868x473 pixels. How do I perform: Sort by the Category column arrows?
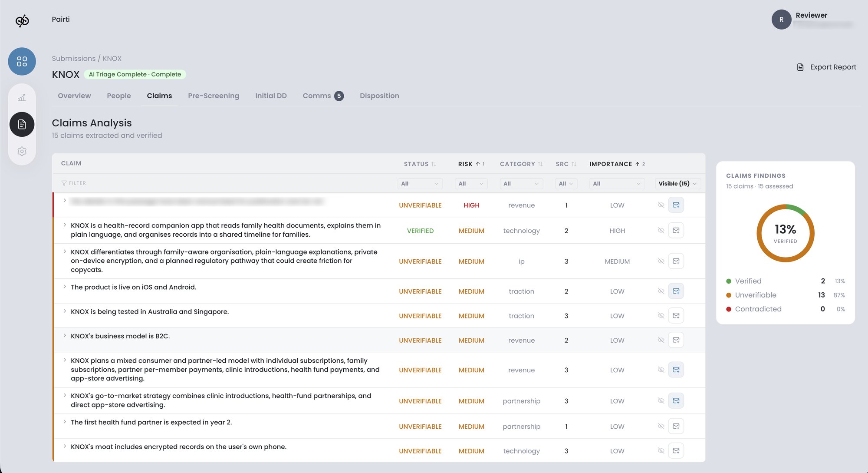coord(540,164)
